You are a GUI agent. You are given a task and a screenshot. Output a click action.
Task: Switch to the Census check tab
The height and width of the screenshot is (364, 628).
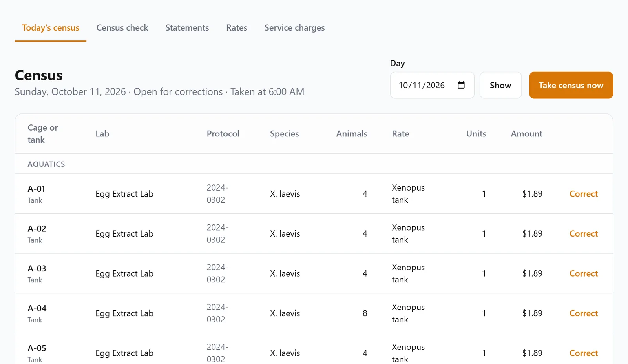pos(122,28)
